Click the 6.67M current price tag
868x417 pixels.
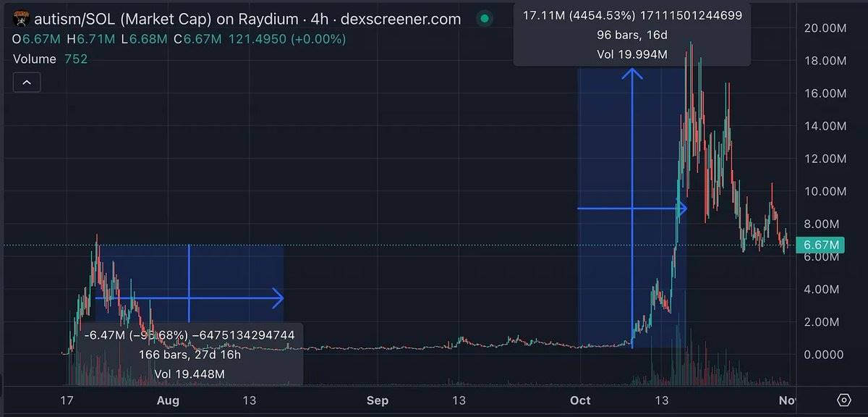(x=817, y=246)
